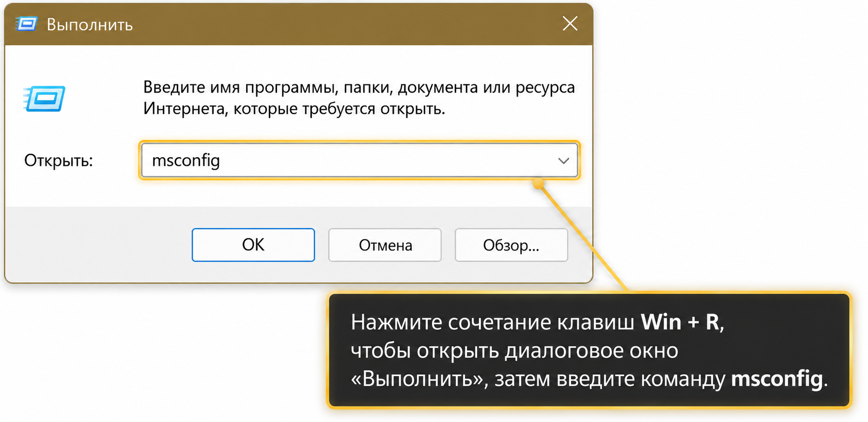Click the Отмена button

click(x=385, y=245)
